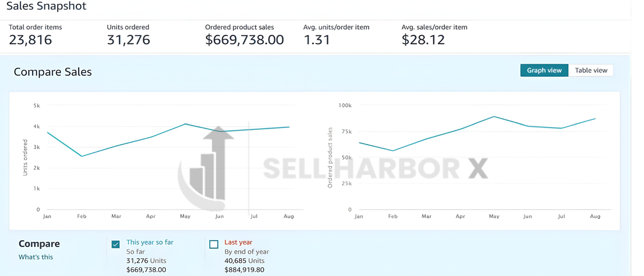The image size is (644, 276).
Task: Click the Units ordered value 31,276
Action: click(128, 40)
